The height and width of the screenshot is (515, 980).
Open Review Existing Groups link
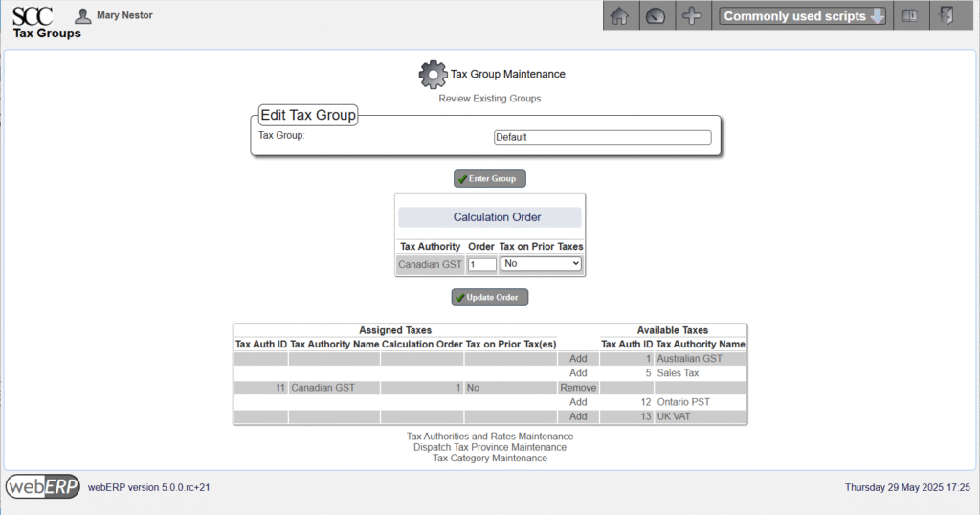tap(489, 99)
